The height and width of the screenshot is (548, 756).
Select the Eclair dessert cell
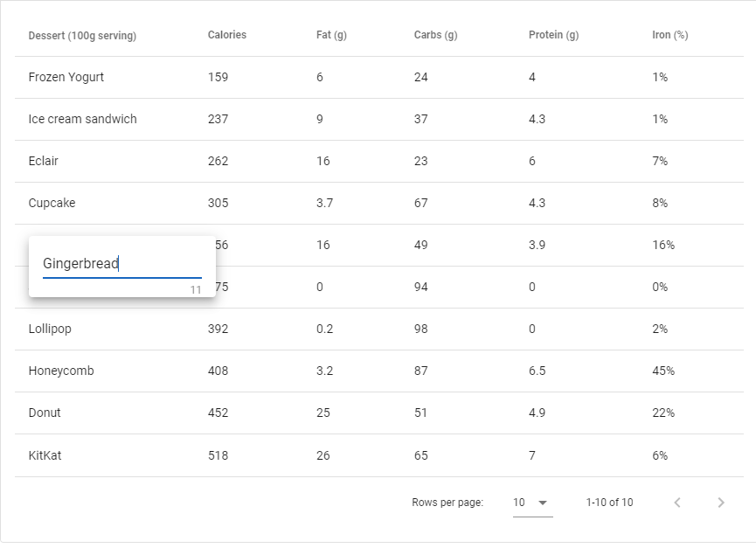[x=44, y=161]
